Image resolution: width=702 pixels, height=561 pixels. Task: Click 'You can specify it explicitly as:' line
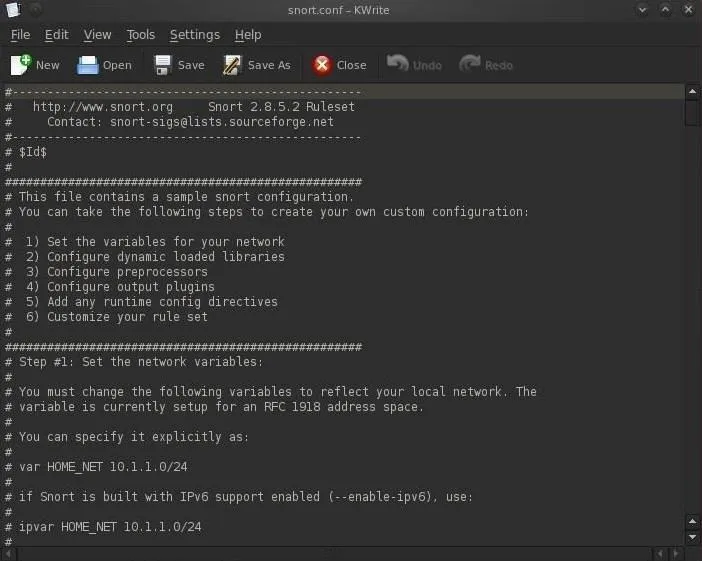127,437
